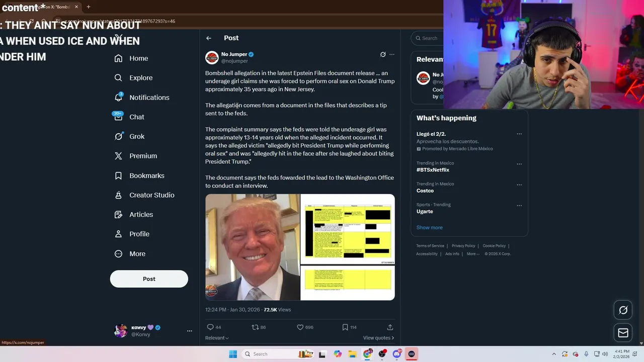Open Accessibility footer link
The width and height of the screenshot is (644, 362).
[x=427, y=254]
